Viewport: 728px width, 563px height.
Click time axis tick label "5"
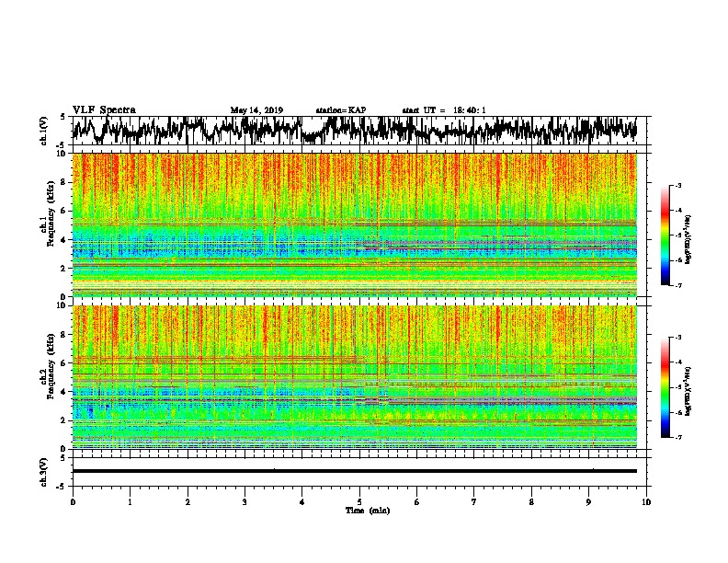coord(359,502)
